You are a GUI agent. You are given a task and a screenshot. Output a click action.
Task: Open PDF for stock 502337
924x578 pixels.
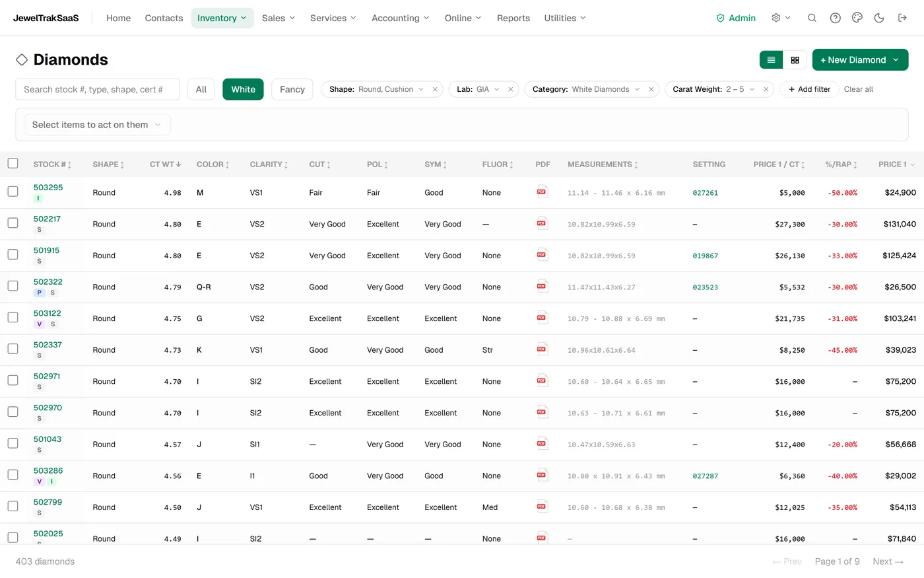pyautogui.click(x=542, y=349)
